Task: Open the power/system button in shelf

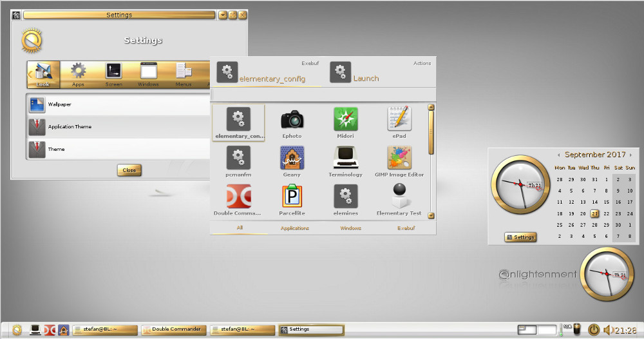Action: pos(594,329)
